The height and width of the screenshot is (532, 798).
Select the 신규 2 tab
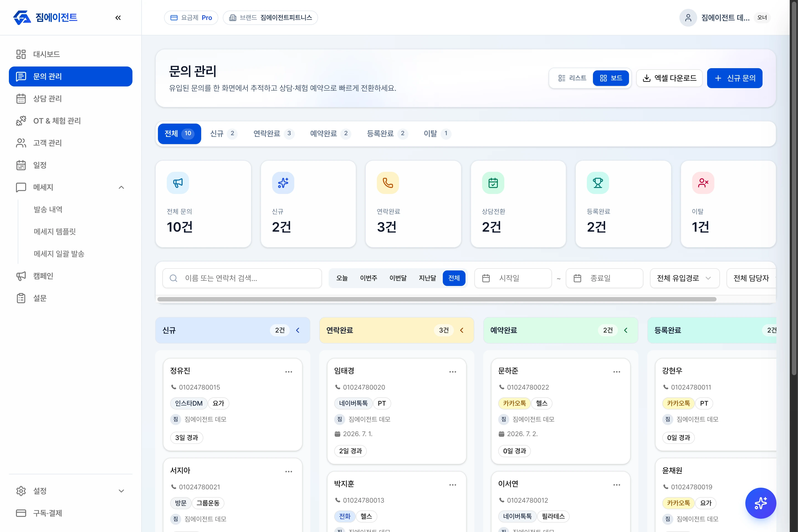223,134
